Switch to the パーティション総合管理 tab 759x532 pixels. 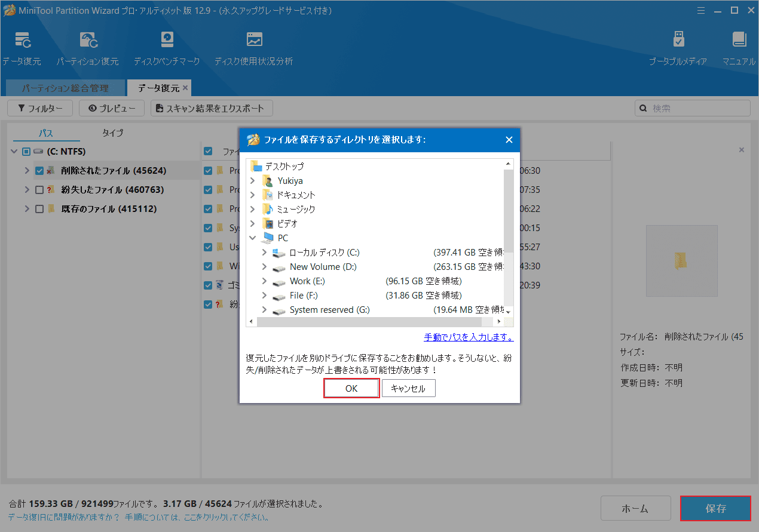(66, 88)
